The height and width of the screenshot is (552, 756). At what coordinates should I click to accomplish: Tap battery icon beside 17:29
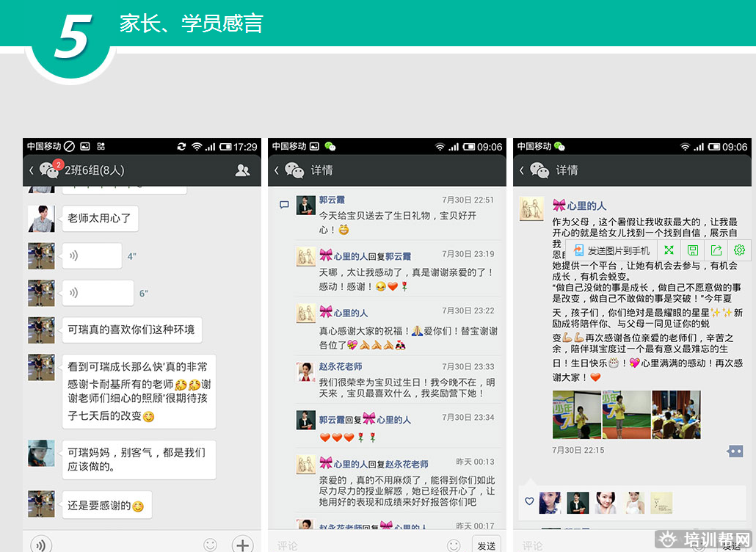(x=225, y=147)
